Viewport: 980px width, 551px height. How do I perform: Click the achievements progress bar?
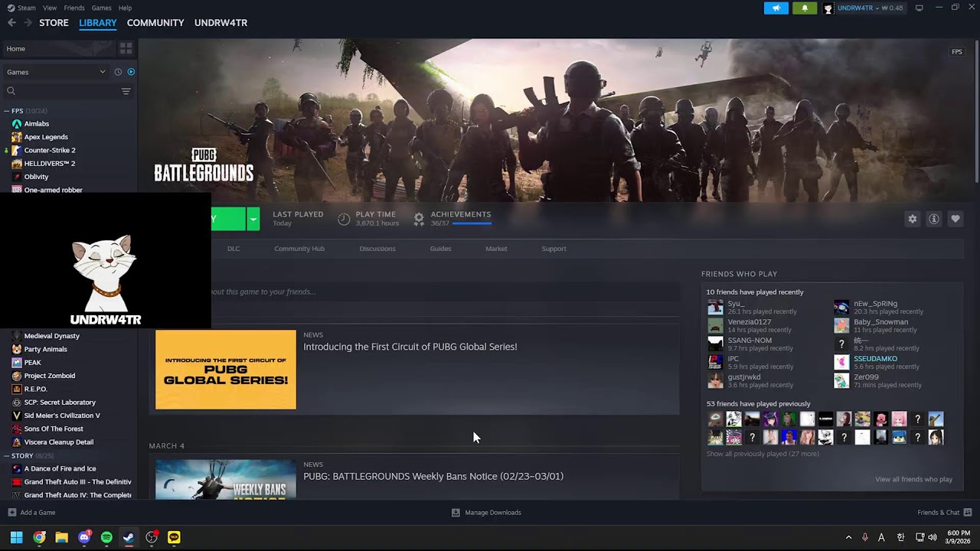click(x=472, y=223)
